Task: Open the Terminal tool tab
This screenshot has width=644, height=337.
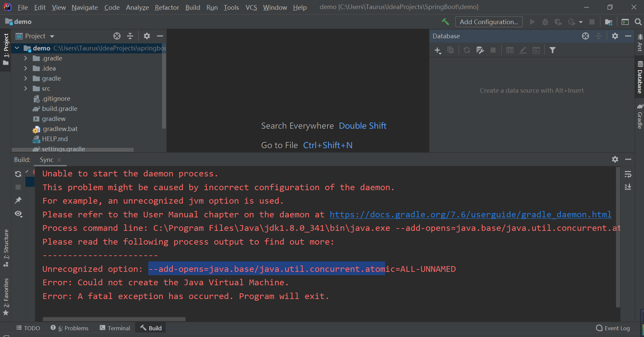Action: point(115,328)
